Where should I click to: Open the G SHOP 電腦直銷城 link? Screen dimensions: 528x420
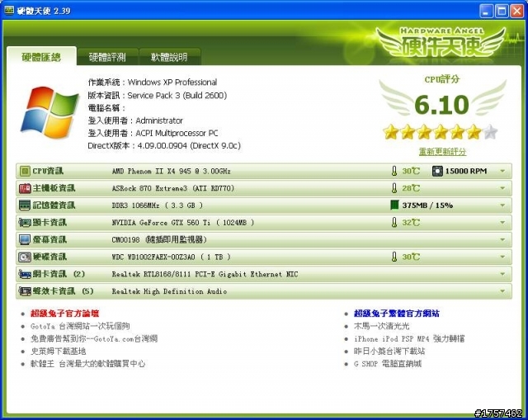coord(388,364)
